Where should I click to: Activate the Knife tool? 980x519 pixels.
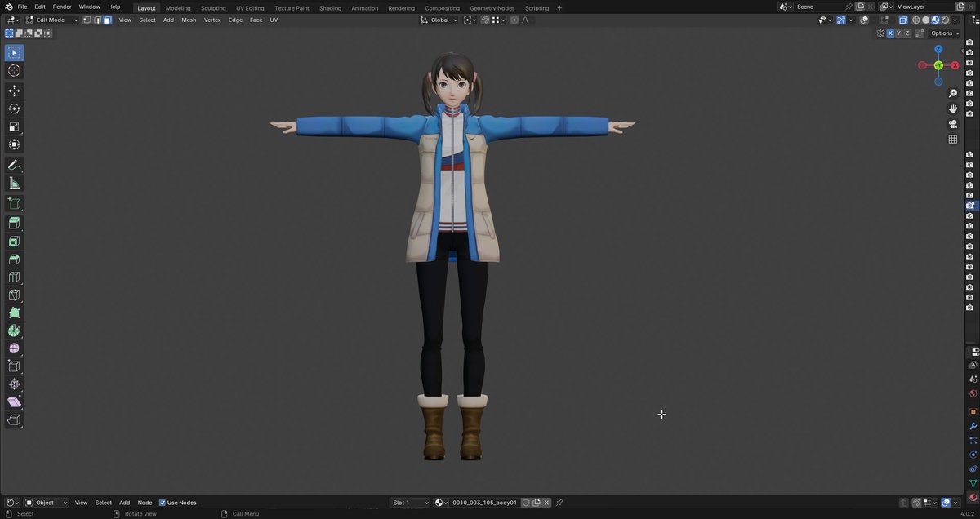click(14, 295)
